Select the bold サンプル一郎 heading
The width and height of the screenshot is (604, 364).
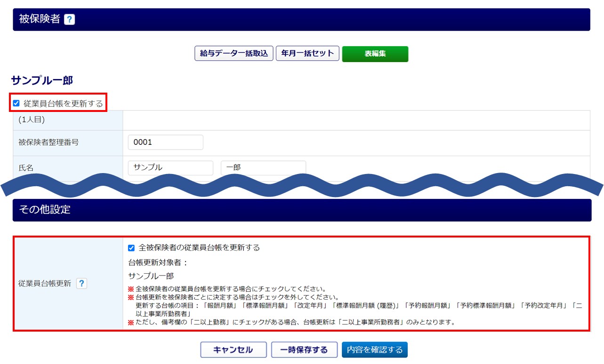pyautogui.click(x=42, y=80)
